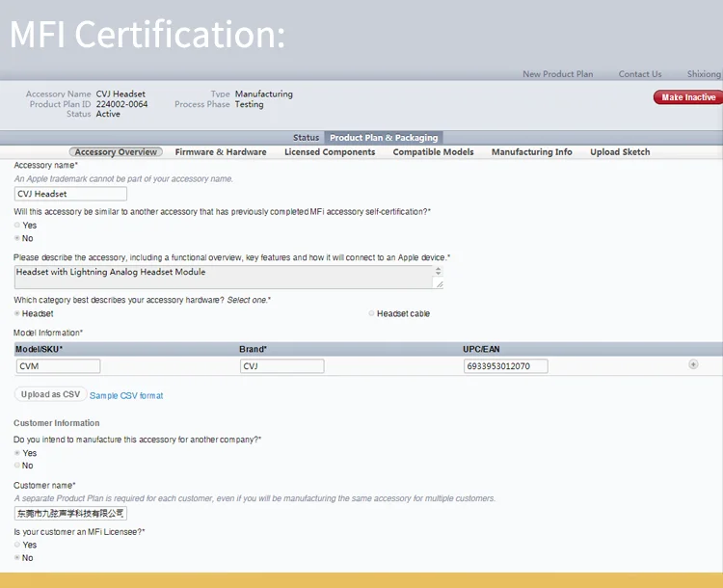This screenshot has width=723, height=588.
Task: Open the Status tab
Action: (306, 138)
